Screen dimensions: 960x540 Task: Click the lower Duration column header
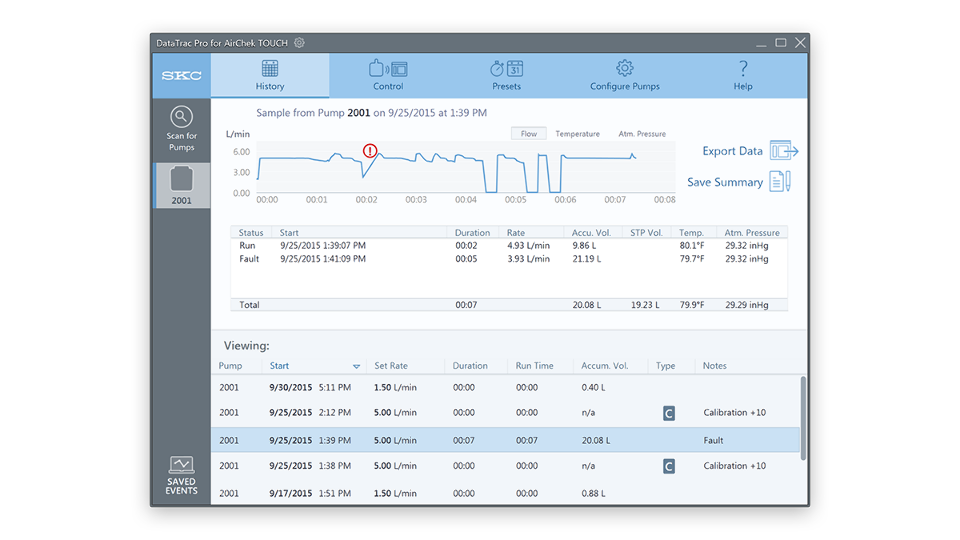[470, 366]
